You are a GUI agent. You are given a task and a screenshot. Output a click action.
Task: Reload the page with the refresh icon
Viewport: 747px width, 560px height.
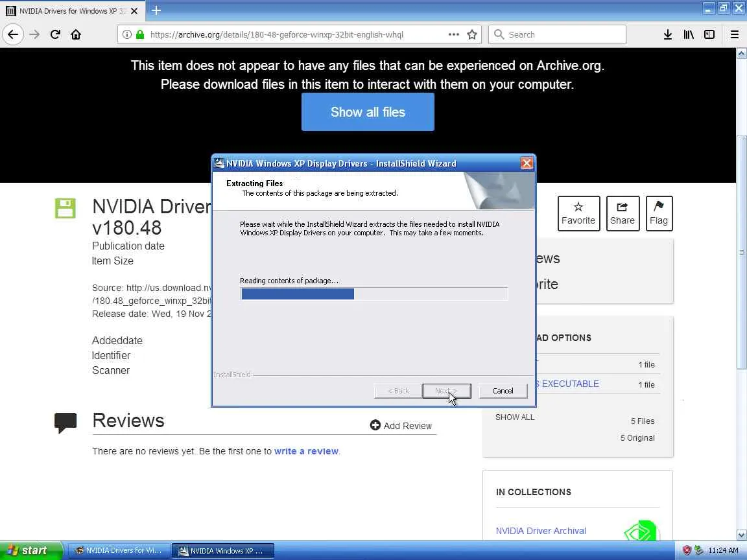point(55,34)
